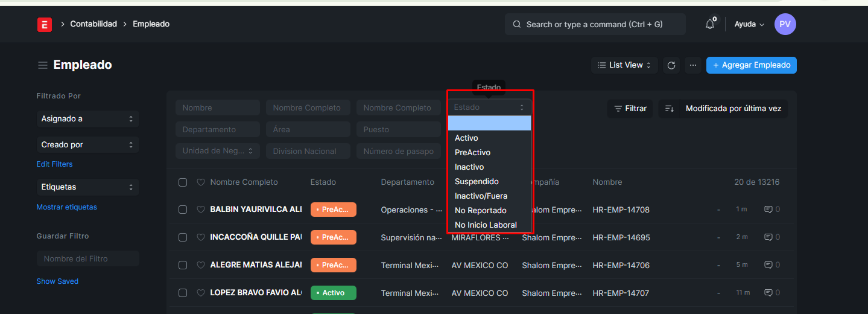Open the Asignado a dropdown
Viewport: 868px width, 314px height.
pos(87,119)
